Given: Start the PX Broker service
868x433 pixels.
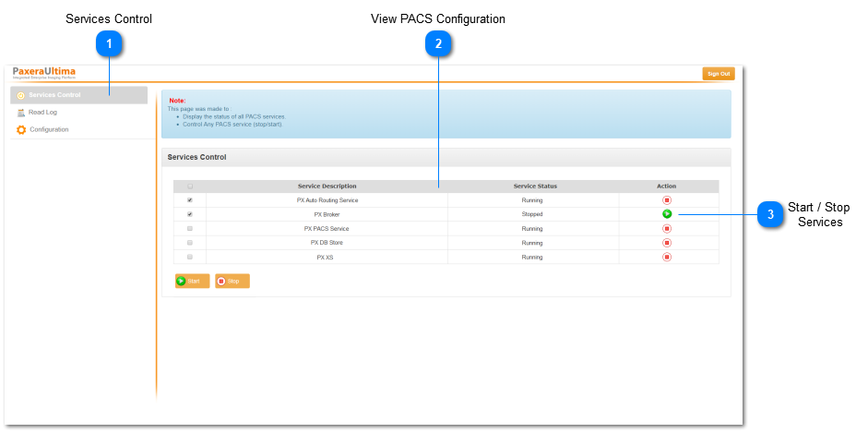Looking at the screenshot, I should coord(666,214).
